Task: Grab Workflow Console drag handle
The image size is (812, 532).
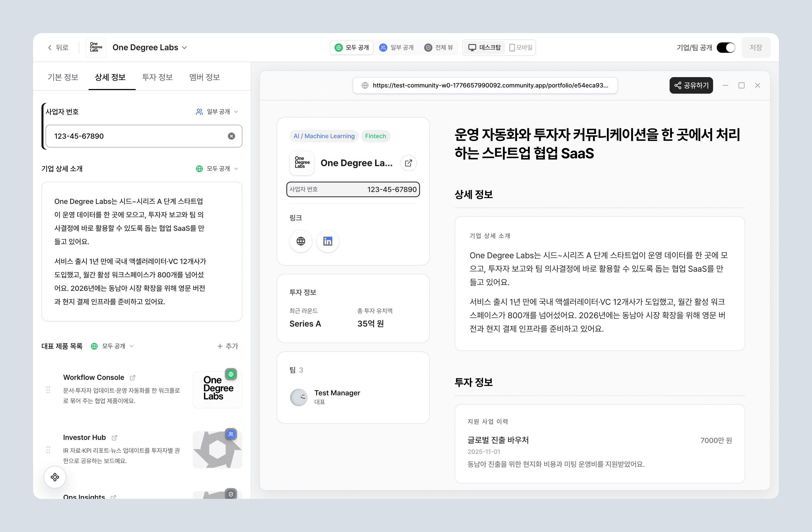Action: click(48, 389)
